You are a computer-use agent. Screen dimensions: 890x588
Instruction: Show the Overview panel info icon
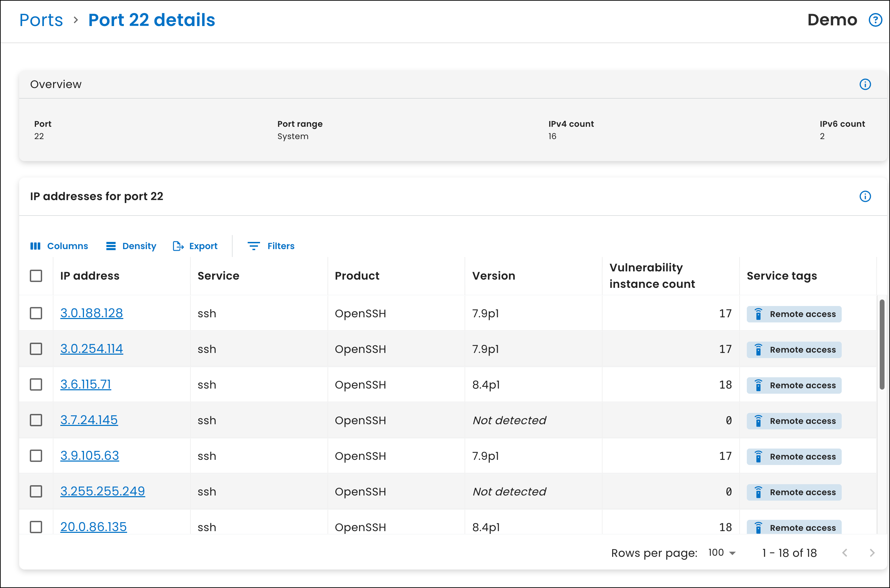(x=865, y=84)
